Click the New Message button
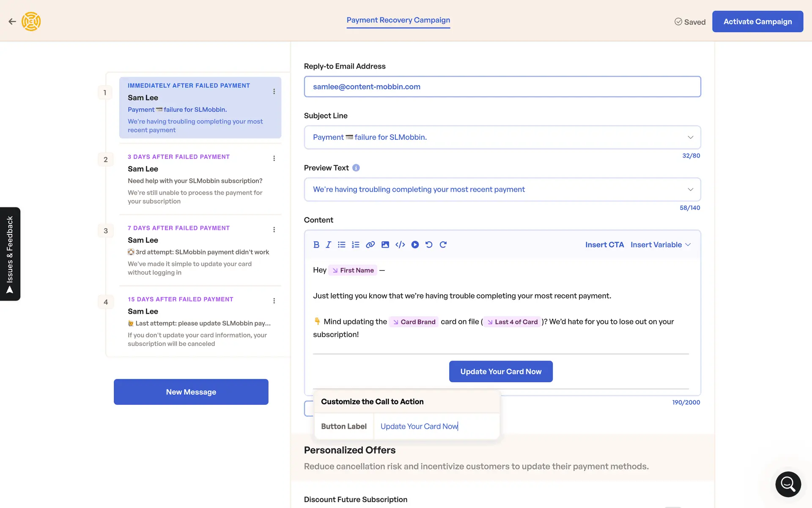This screenshot has height=508, width=812. point(191,392)
